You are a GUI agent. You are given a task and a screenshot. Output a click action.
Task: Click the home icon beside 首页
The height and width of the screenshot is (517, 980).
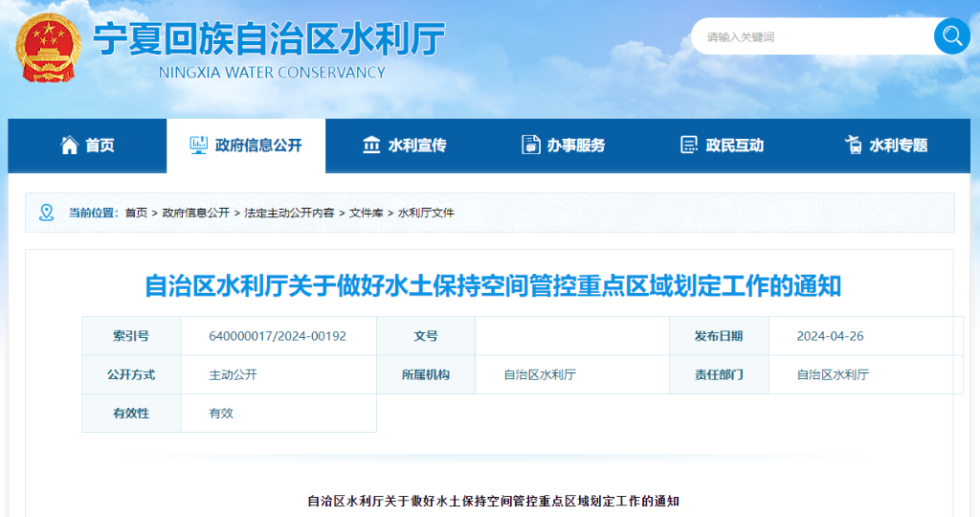point(69,145)
